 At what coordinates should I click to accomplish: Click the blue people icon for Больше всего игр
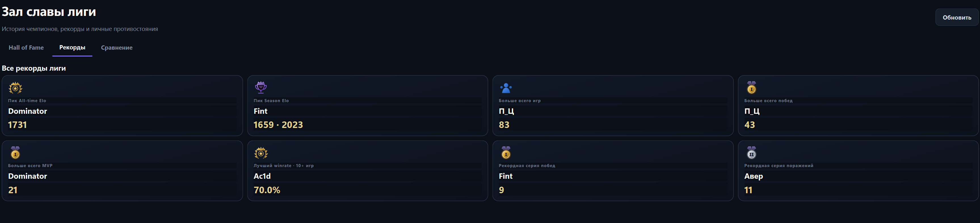point(506,88)
